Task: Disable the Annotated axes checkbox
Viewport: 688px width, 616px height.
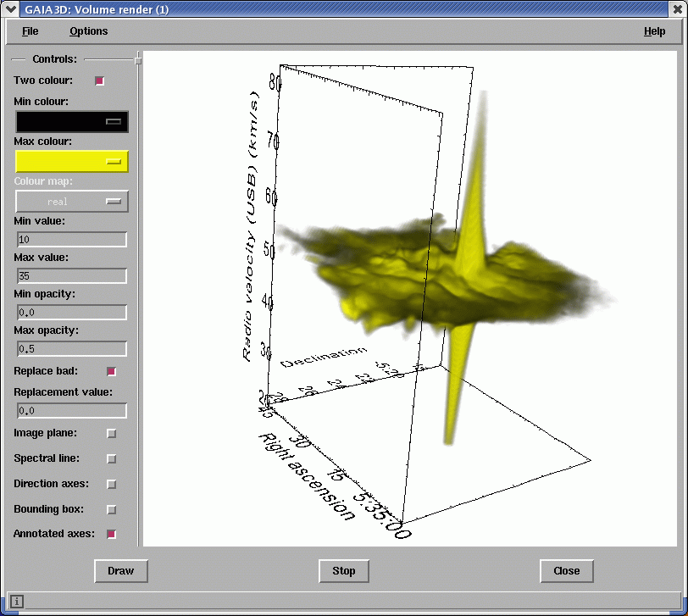Action: (112, 534)
